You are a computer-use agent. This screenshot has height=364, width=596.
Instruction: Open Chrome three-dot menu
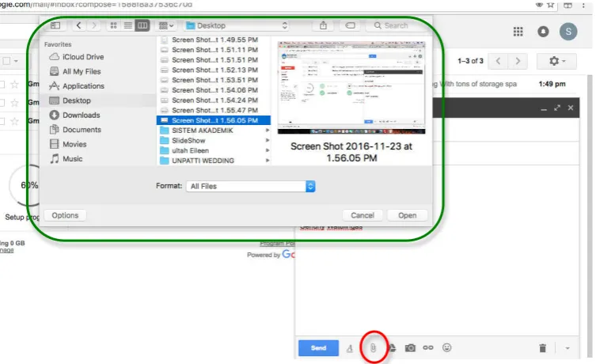click(x=583, y=5)
